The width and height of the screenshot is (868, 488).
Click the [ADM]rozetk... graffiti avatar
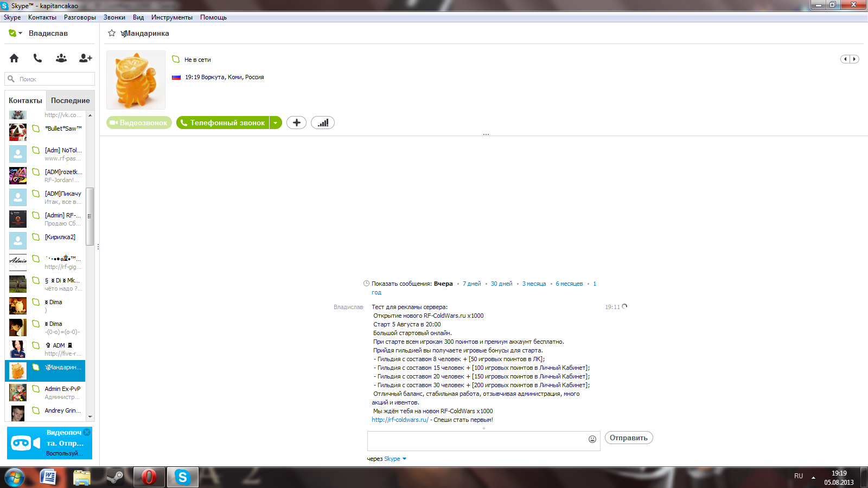pyautogui.click(x=18, y=176)
